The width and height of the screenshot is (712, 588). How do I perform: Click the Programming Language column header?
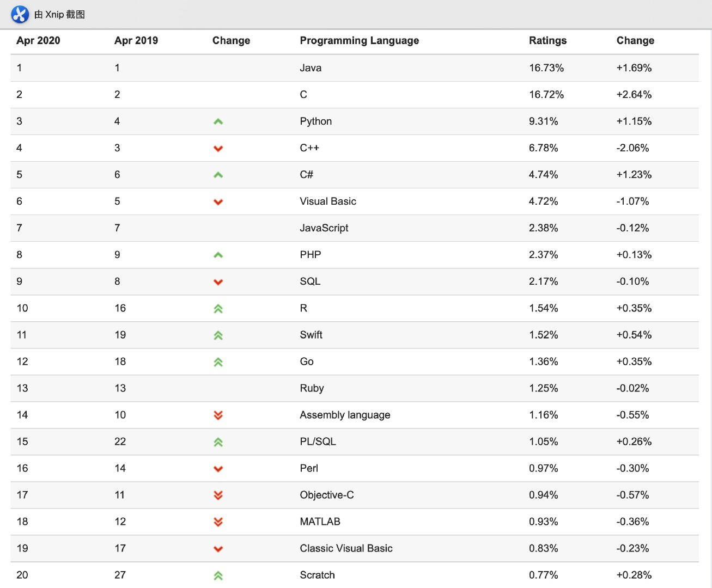359,40
